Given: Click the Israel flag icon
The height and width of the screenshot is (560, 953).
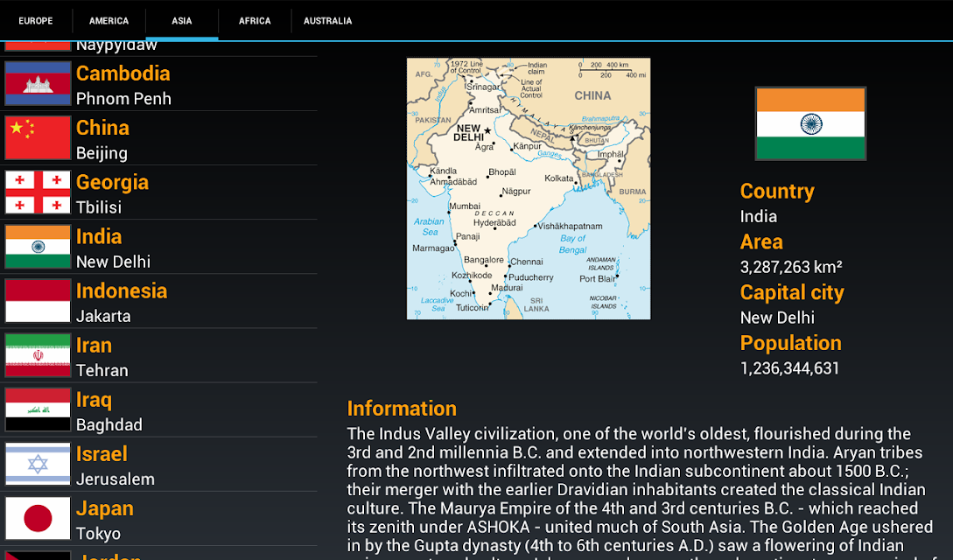Looking at the screenshot, I should click(x=38, y=464).
